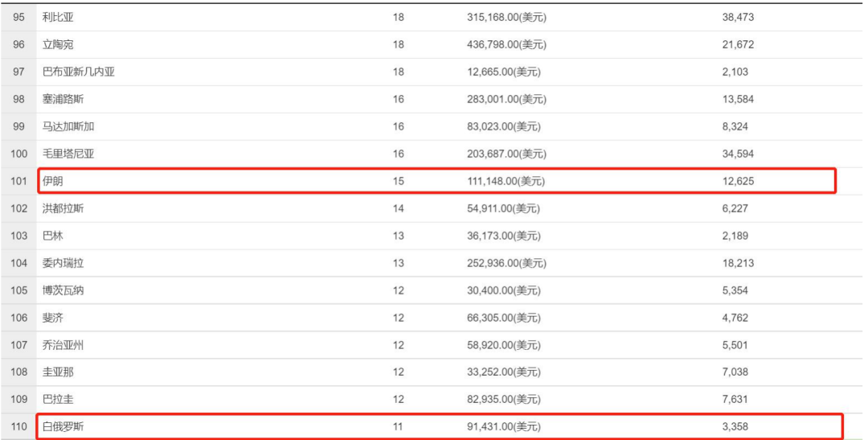Select the country name 利比亚
Screen dimensions: 868x440
tap(58, 17)
